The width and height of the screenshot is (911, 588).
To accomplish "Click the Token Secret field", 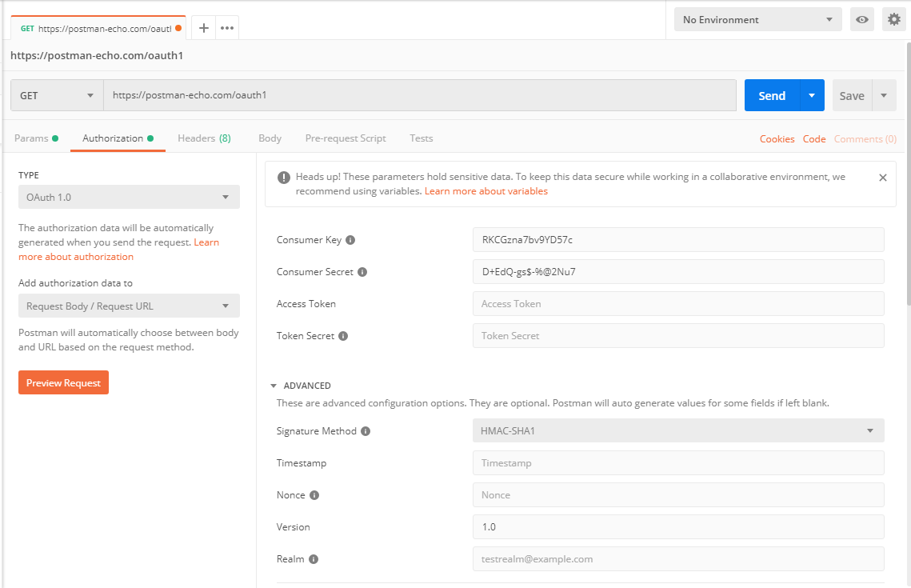I will coord(678,335).
